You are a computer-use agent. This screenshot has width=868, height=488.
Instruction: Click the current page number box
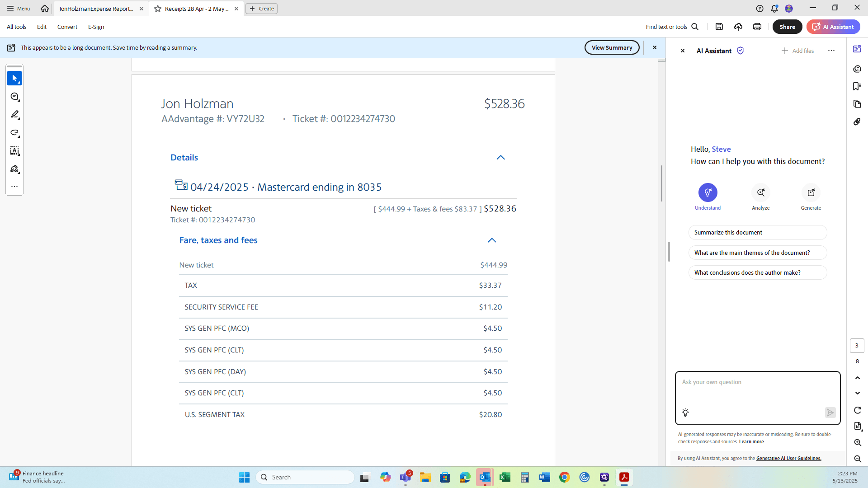tap(857, 346)
